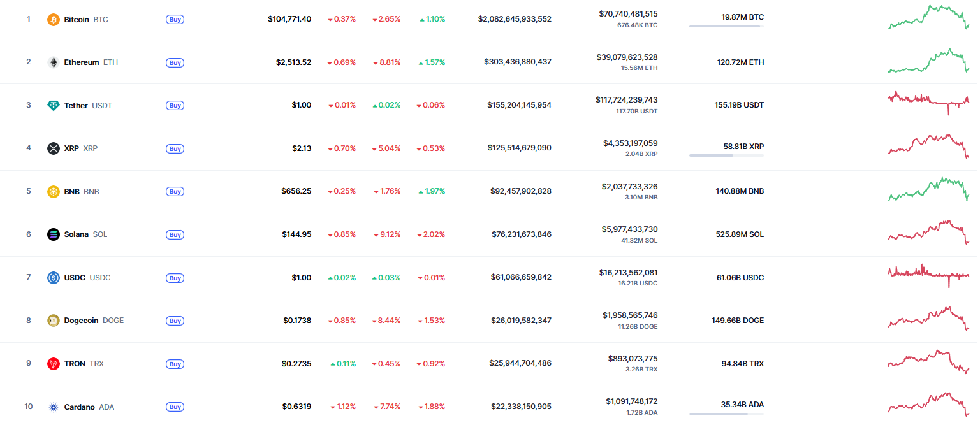This screenshot has width=980, height=425.
Task: Click the Solana logo icon
Action: click(x=54, y=234)
